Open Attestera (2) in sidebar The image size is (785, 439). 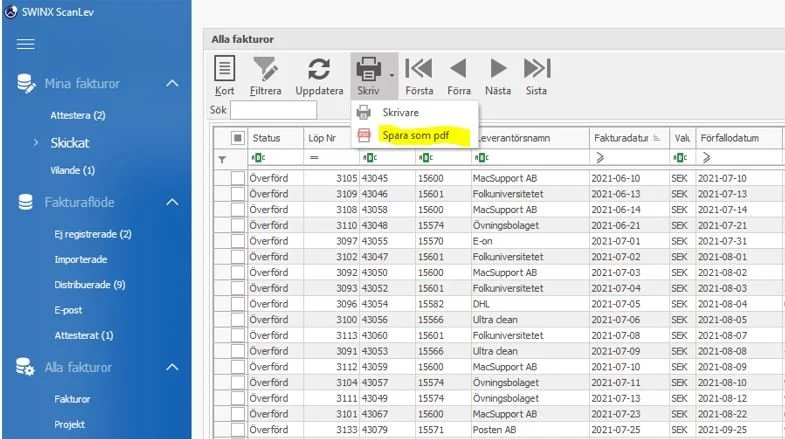pyautogui.click(x=78, y=115)
